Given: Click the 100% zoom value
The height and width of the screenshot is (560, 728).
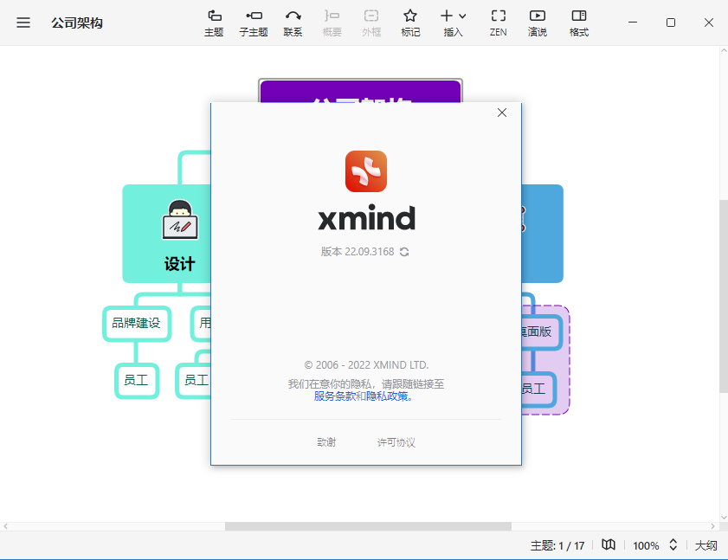Looking at the screenshot, I should pyautogui.click(x=646, y=545).
